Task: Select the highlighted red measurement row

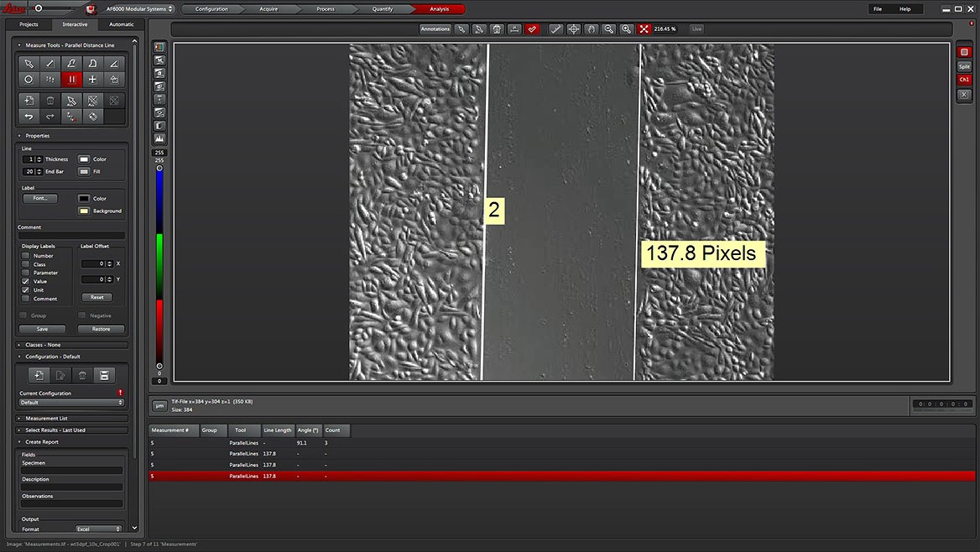Action: click(x=336, y=476)
